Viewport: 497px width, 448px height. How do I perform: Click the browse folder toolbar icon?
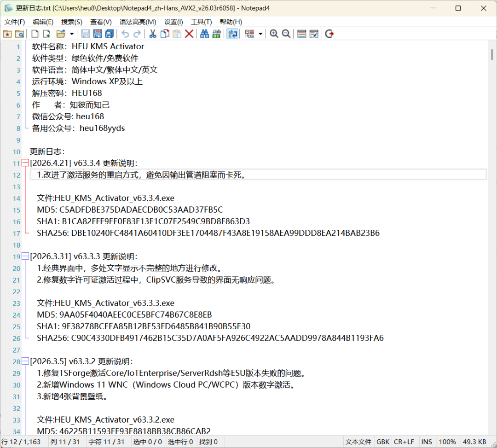(19, 34)
